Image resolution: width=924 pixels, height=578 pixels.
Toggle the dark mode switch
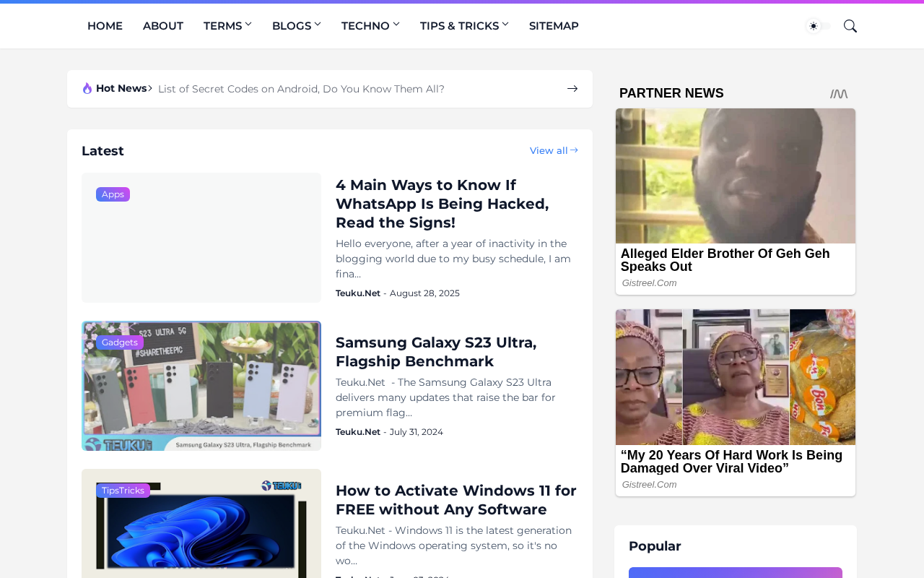tap(818, 26)
